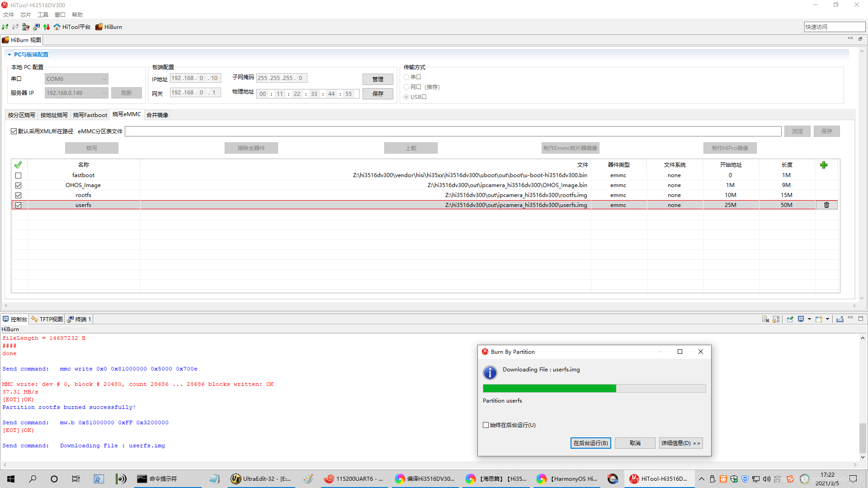Image resolution: width=868 pixels, height=488 pixels.
Task: Open the TFTP视图 tab
Action: (47, 319)
